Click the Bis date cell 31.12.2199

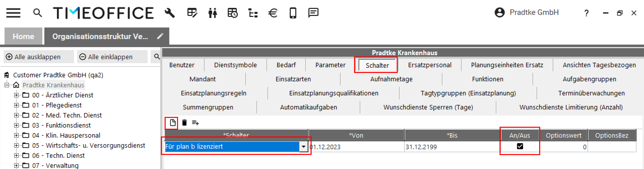[452, 147]
